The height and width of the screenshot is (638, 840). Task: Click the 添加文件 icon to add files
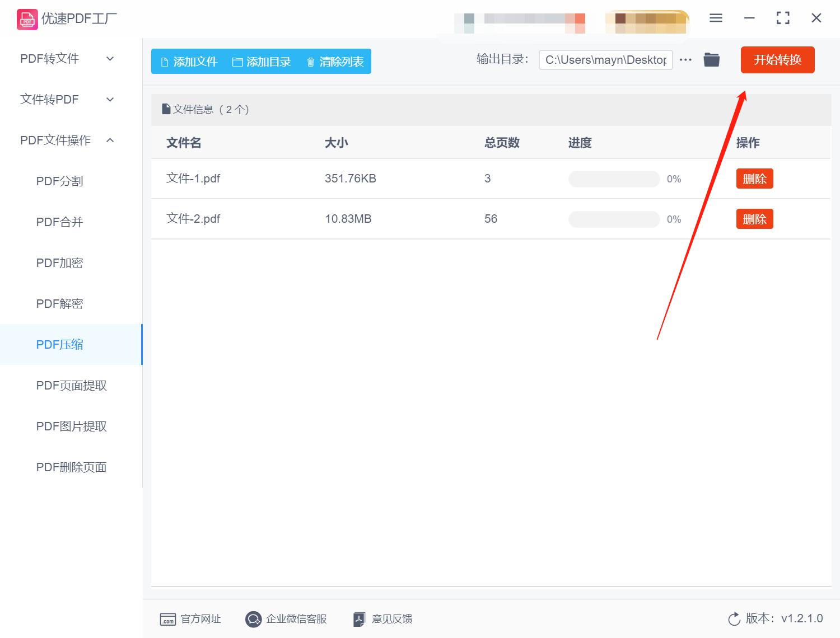[x=165, y=62]
